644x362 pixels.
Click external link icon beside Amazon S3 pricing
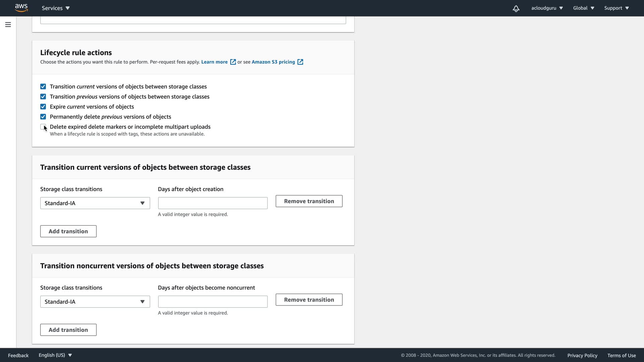pyautogui.click(x=300, y=62)
